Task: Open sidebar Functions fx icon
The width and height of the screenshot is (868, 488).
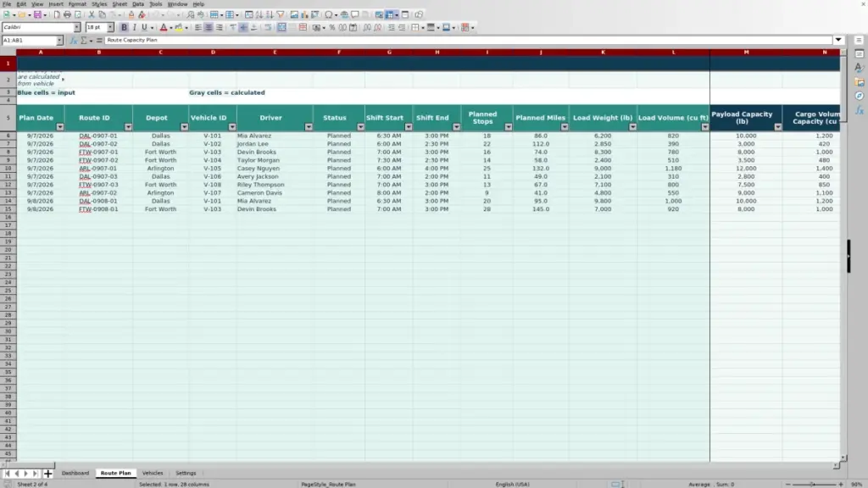Action: [x=860, y=111]
